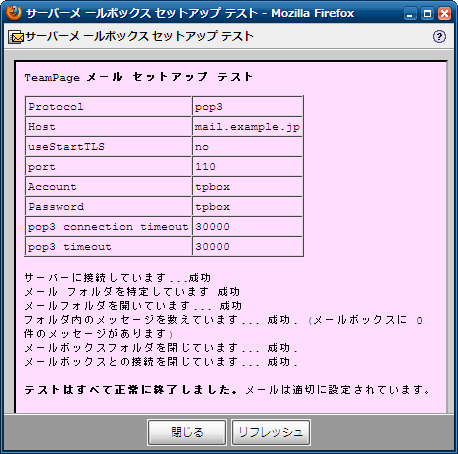The width and height of the screenshot is (458, 454).
Task: Click the mailbox envelope icon in header
Action: (16, 37)
